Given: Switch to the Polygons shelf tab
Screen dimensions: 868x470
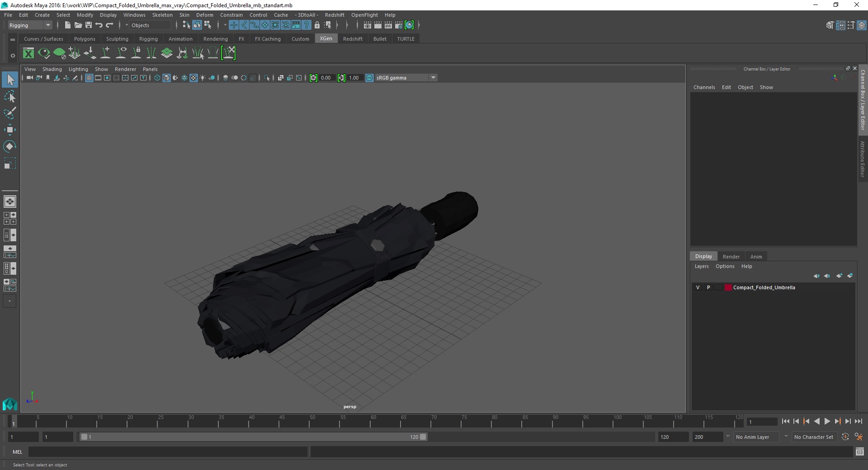Looking at the screenshot, I should 85,39.
